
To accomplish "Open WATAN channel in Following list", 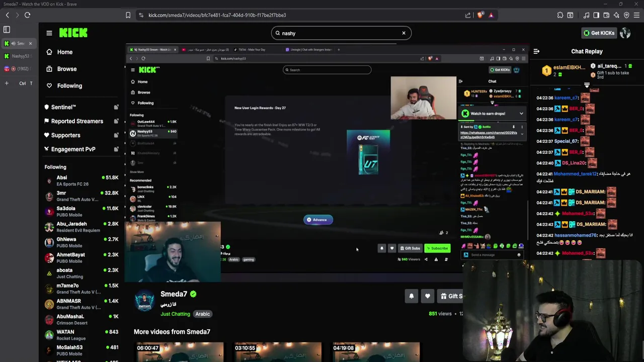I will point(82,335).
